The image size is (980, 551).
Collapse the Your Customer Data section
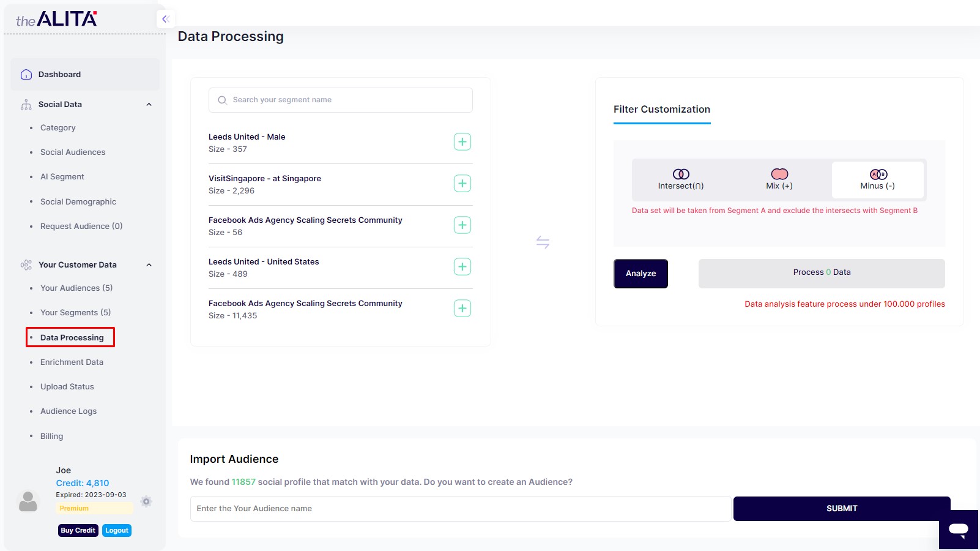click(149, 265)
